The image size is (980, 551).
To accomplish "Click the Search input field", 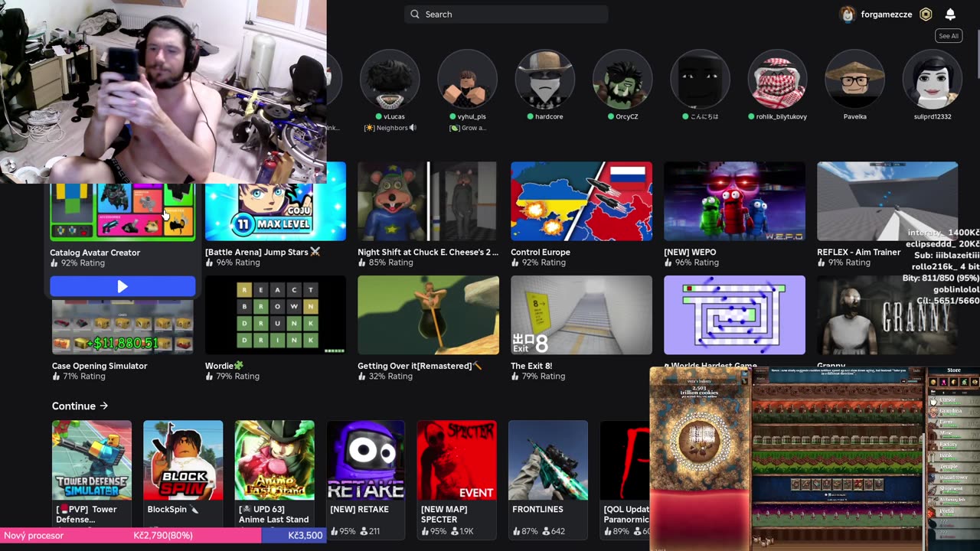I will [x=506, y=14].
